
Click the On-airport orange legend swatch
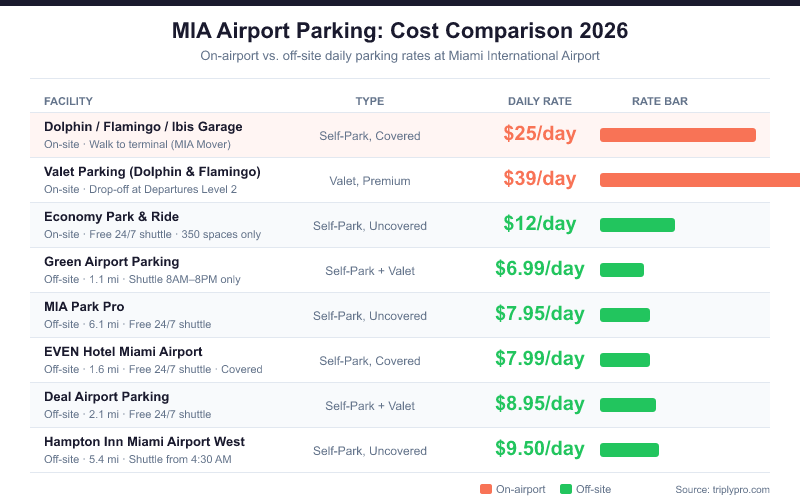click(486, 489)
